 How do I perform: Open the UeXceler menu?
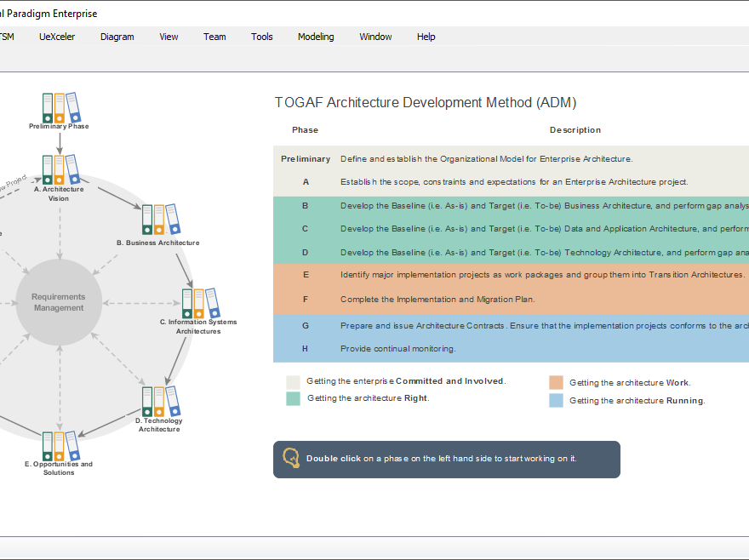(x=57, y=37)
